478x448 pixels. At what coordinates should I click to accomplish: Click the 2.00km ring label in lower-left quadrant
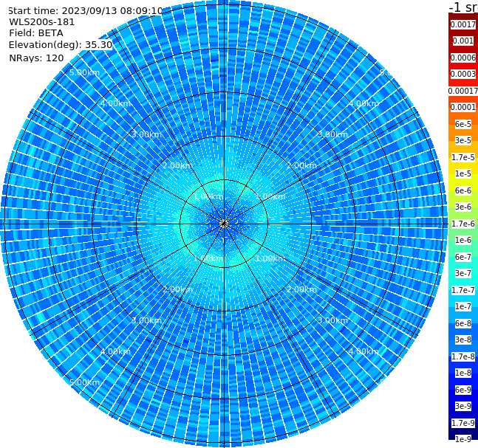point(178,289)
